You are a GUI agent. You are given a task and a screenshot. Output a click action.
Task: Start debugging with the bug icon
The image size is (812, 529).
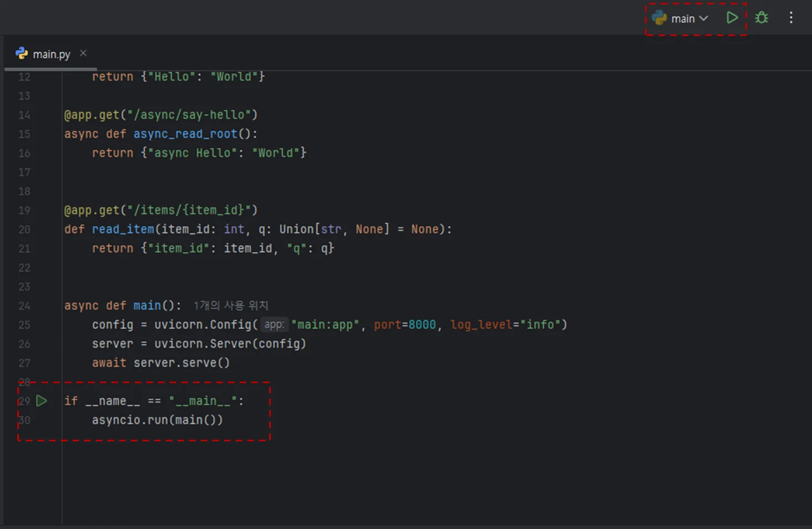point(761,18)
